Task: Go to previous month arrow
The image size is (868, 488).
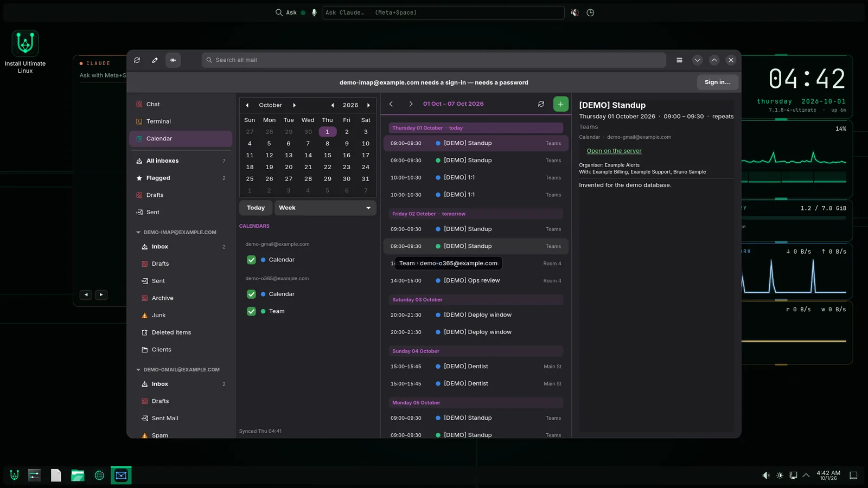Action: click(x=247, y=105)
